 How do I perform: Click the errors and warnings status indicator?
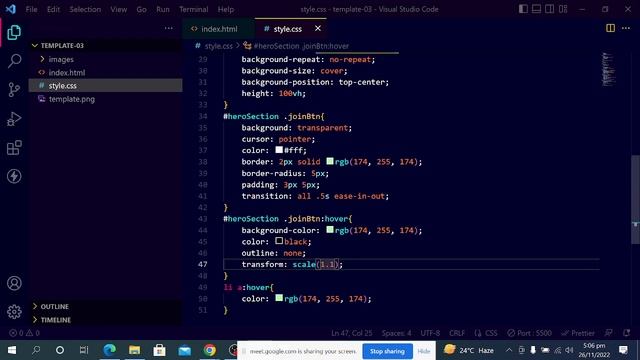click(24, 333)
